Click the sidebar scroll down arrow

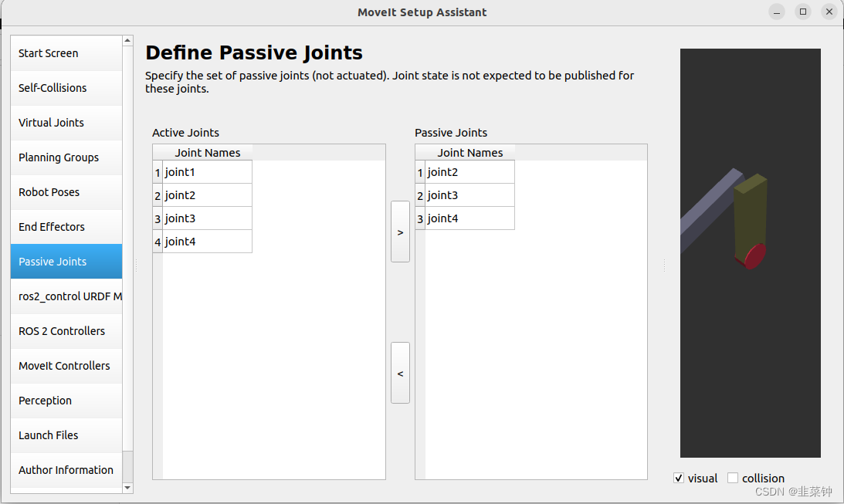[127, 488]
